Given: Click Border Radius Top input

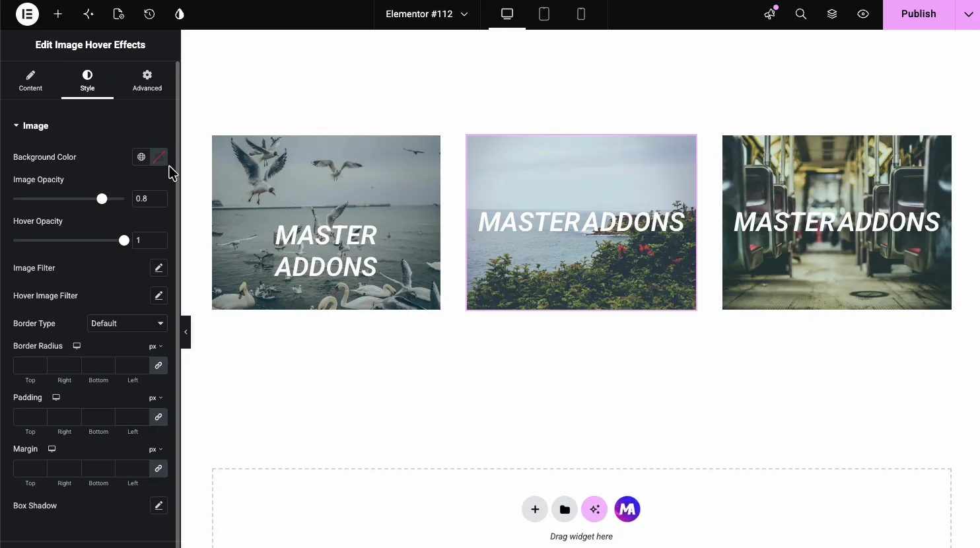Looking at the screenshot, I should [x=30, y=366].
